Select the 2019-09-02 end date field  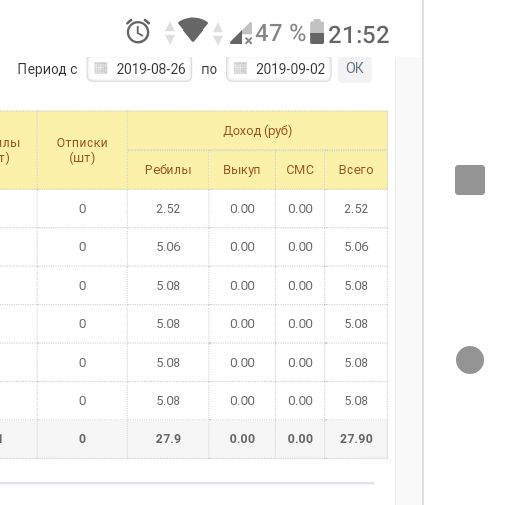point(279,69)
